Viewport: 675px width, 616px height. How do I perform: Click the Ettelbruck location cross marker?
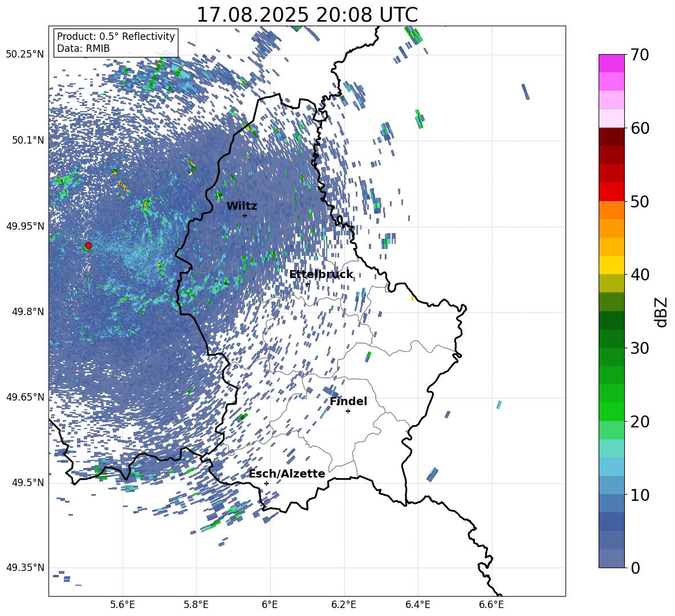307,284
